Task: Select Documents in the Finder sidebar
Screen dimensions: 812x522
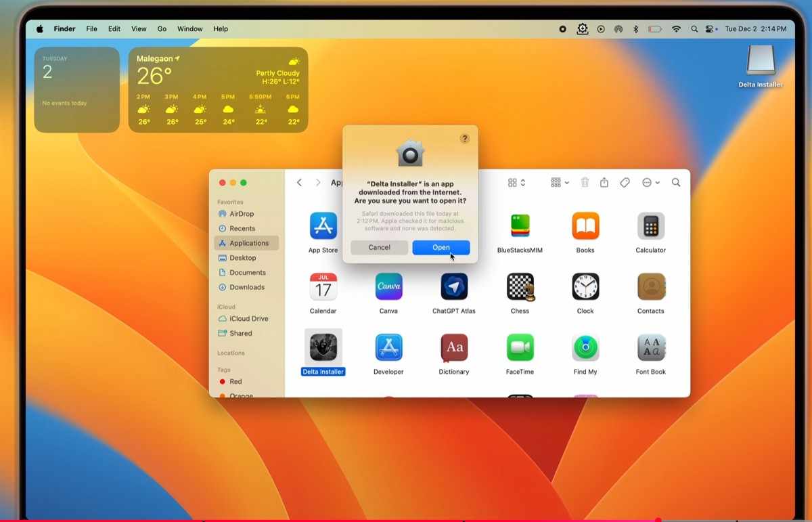Action: click(x=246, y=273)
